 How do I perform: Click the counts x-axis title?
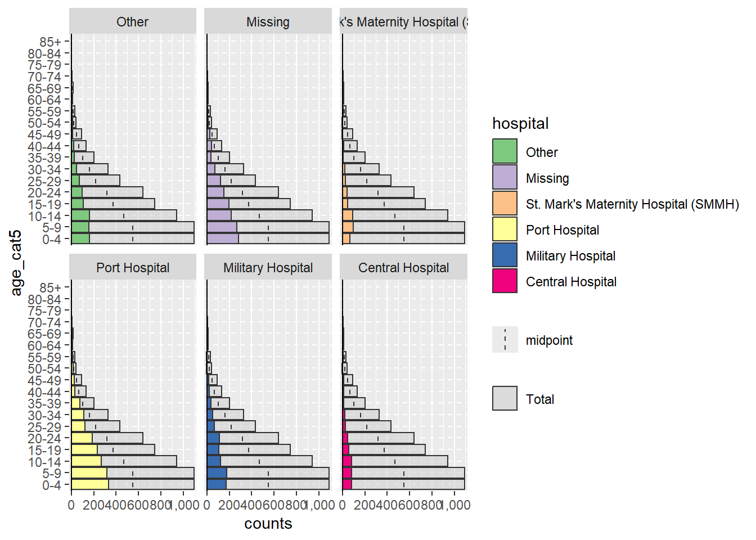coord(268,524)
